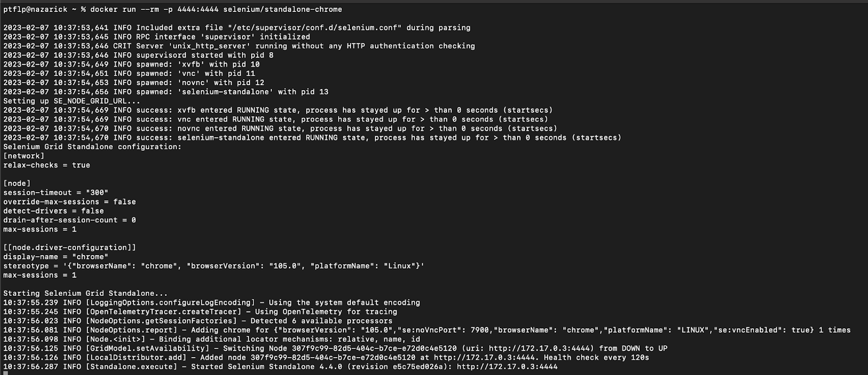The width and height of the screenshot is (868, 375).
Task: Click the 'relax-checks = true' setting
Action: pos(47,165)
